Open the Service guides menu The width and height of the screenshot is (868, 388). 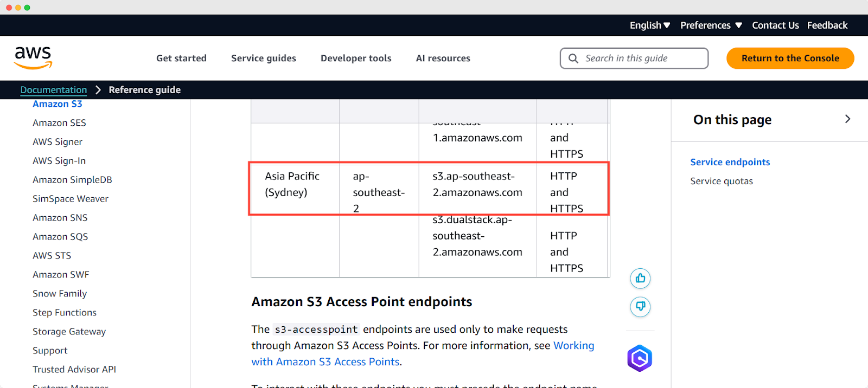[263, 58]
